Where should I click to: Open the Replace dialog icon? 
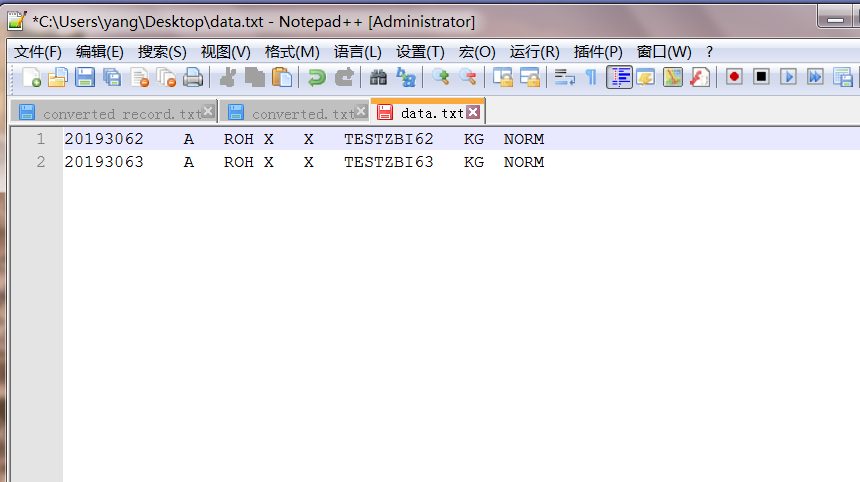pyautogui.click(x=406, y=77)
